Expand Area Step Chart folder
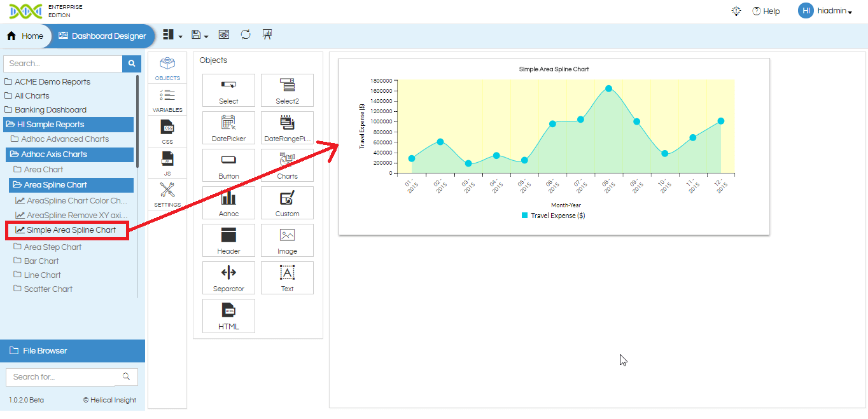The image size is (868, 419). (x=48, y=247)
